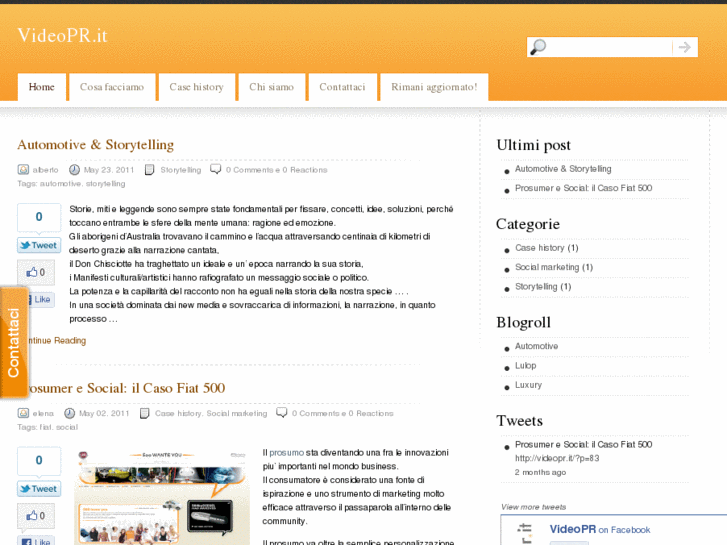Click Continue Reading on Automotive post
Image resolution: width=727 pixels, height=545 pixels.
(57, 341)
